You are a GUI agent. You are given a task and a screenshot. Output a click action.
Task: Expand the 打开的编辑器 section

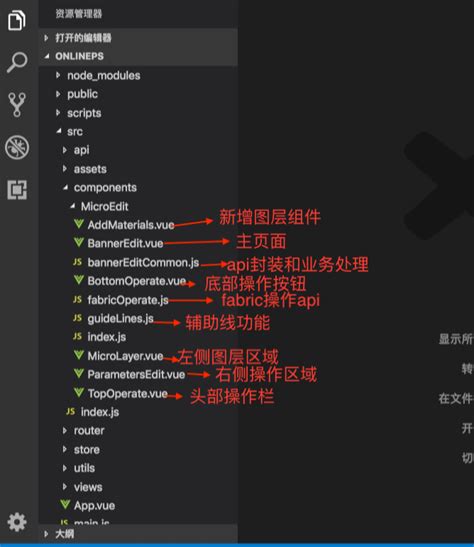[x=46, y=38]
